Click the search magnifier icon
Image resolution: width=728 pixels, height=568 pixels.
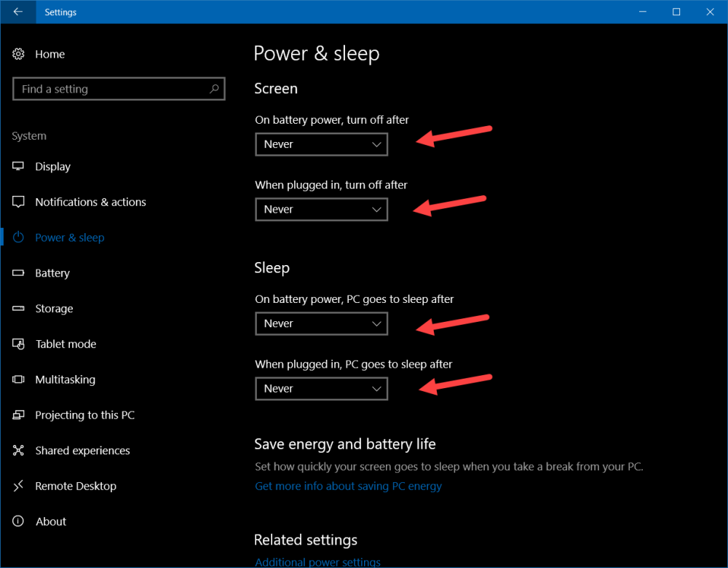[x=214, y=89]
